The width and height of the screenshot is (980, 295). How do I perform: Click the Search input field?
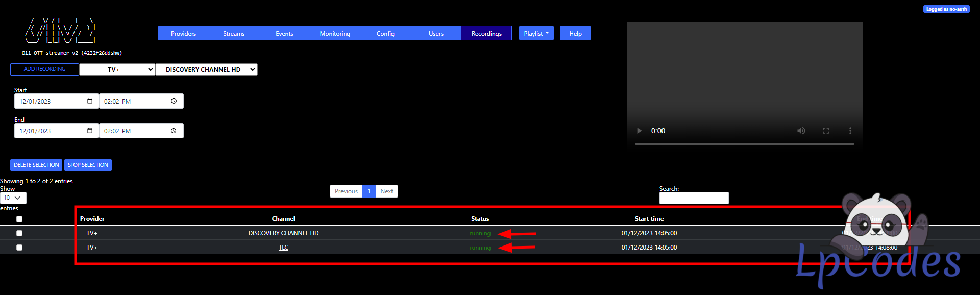point(694,198)
